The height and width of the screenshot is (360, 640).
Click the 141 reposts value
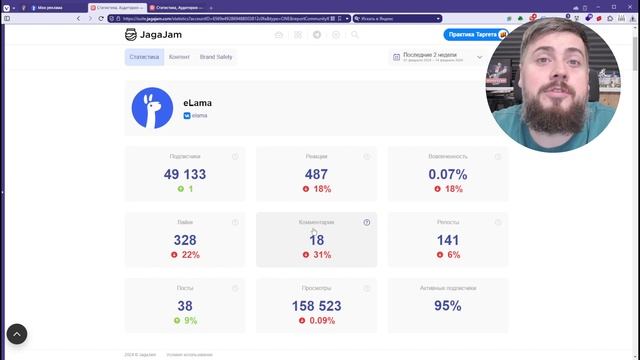click(x=448, y=240)
